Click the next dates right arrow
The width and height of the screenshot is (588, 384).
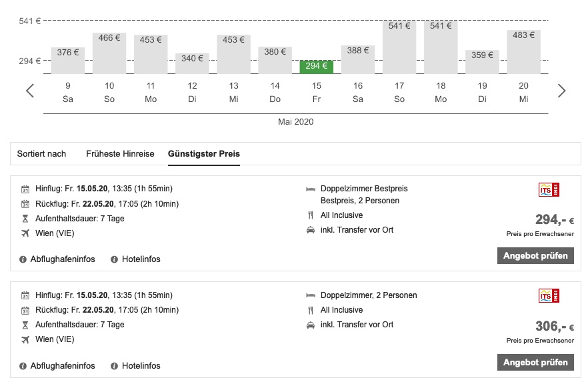click(561, 91)
